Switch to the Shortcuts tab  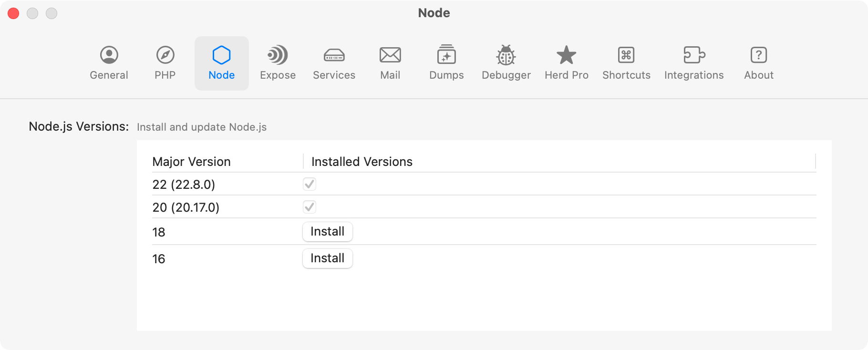coord(626,63)
